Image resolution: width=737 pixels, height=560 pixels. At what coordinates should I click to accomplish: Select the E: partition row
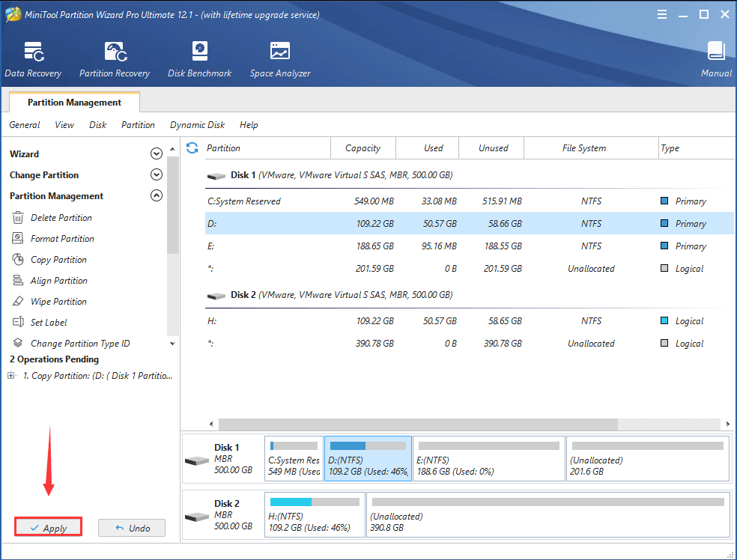coord(469,246)
